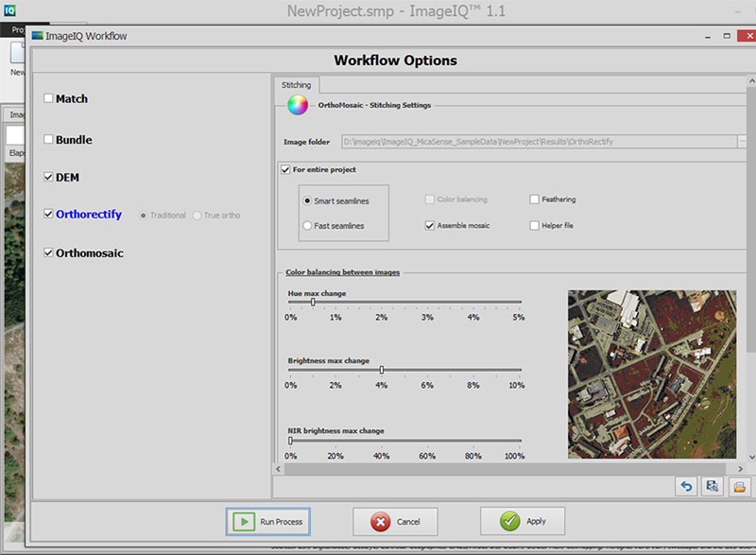
Task: Click the Image folder browse button
Action: 742,141
